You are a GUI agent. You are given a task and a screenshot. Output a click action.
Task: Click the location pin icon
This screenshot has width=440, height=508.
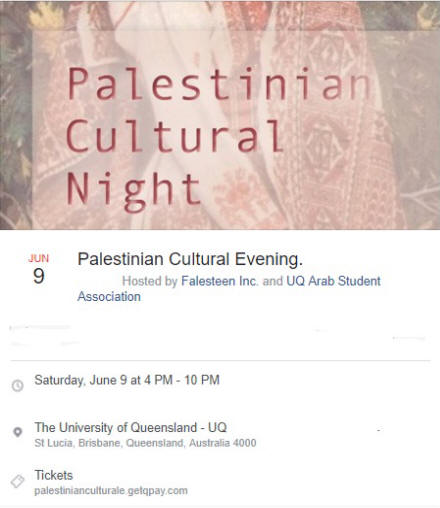[18, 432]
